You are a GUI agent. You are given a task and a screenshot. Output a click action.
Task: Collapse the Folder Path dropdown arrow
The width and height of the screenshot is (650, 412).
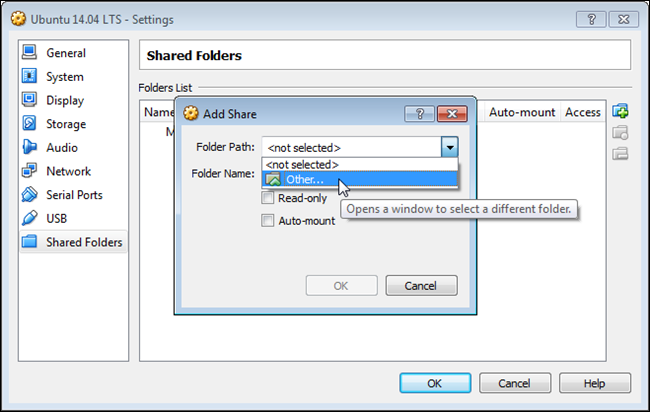point(449,148)
